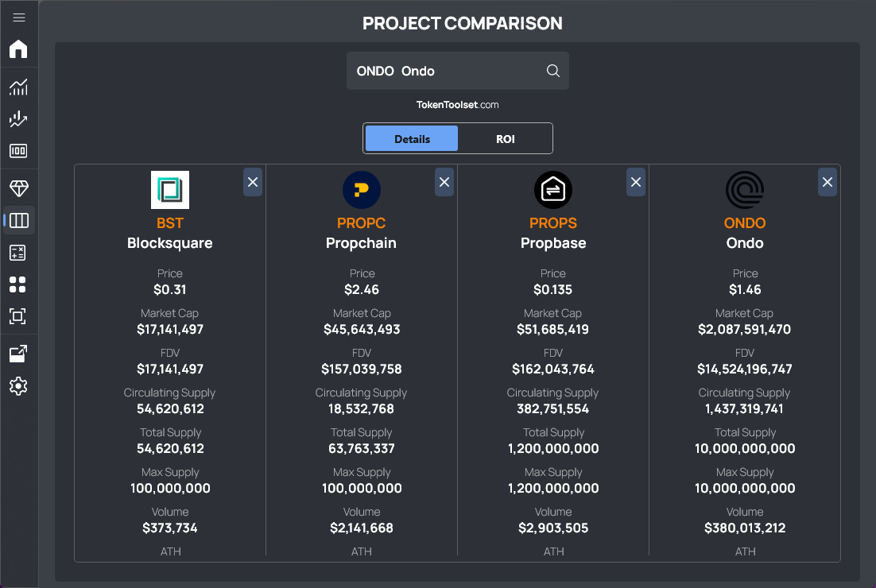Open the candlestick trend arrow icon
This screenshot has width=876, height=588.
point(18,118)
